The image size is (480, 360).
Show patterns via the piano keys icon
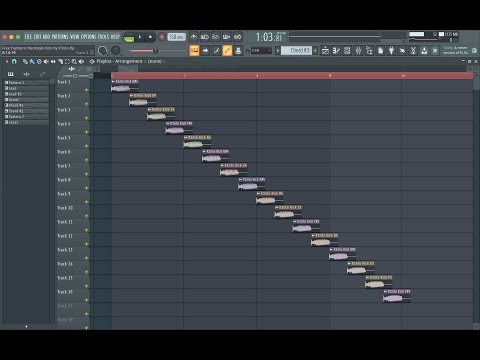click(11, 74)
